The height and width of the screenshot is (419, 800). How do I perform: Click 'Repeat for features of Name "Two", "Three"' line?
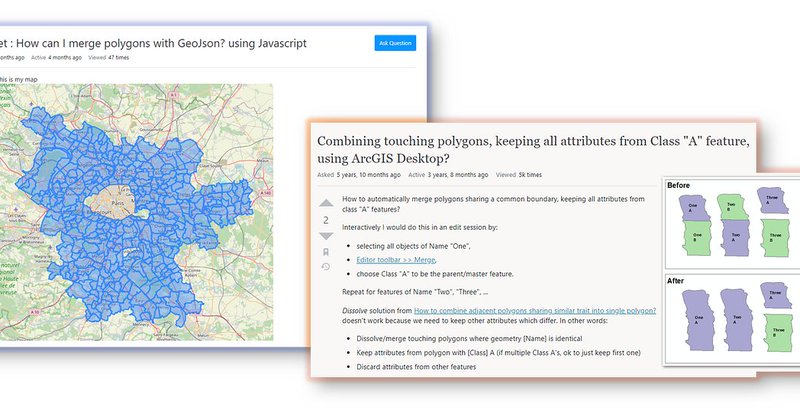(x=415, y=292)
